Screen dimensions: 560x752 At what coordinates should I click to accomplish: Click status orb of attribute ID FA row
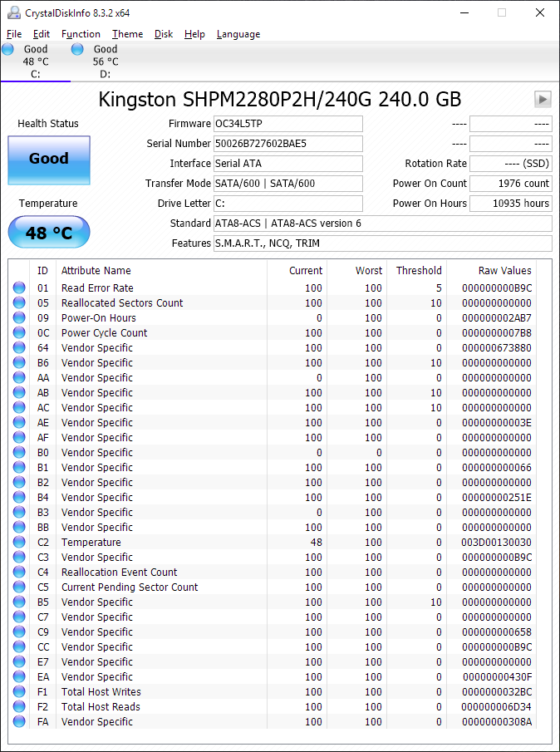point(19,721)
